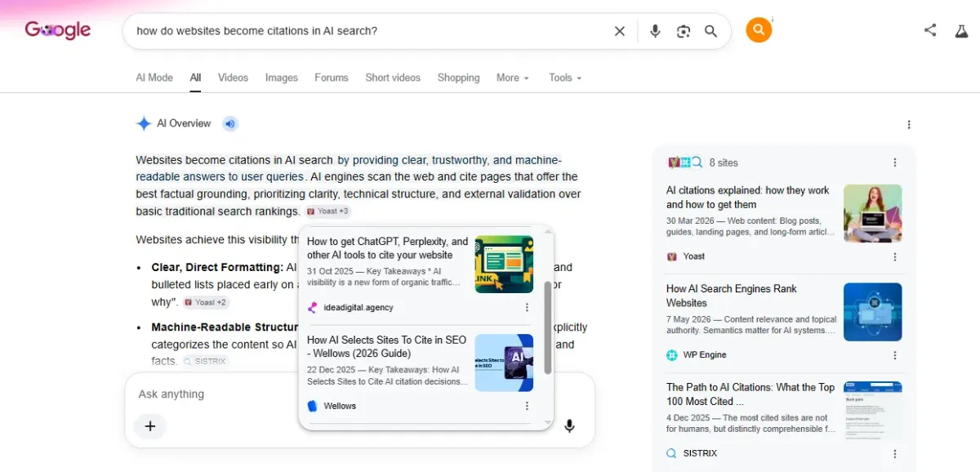Screen dimensions: 980x472
Task: Click microphone in Ask anything box
Action: tap(570, 426)
